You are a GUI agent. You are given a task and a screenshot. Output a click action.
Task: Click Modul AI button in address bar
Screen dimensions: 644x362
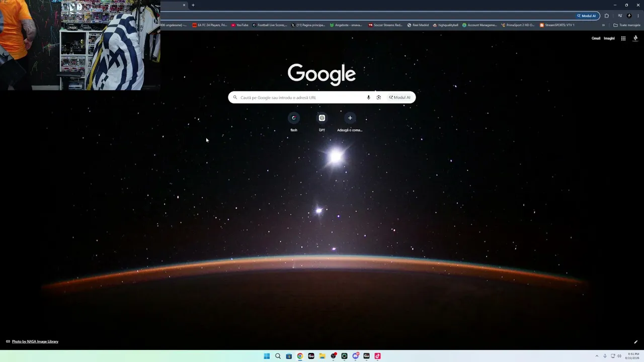pyautogui.click(x=587, y=16)
